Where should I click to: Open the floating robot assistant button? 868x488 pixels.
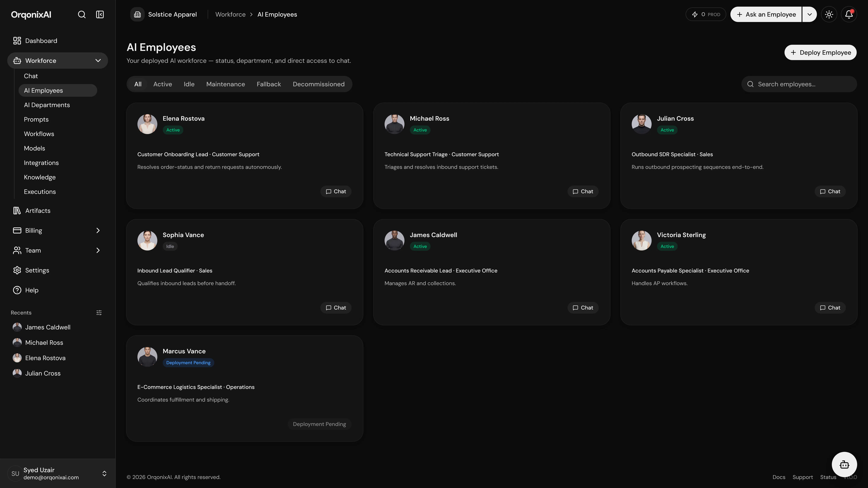pos(844,464)
